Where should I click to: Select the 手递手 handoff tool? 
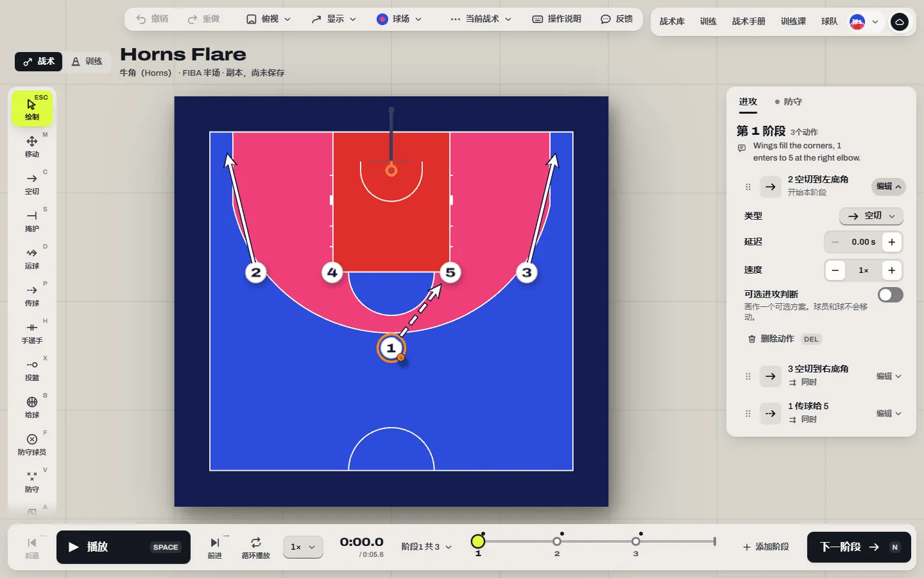32,332
